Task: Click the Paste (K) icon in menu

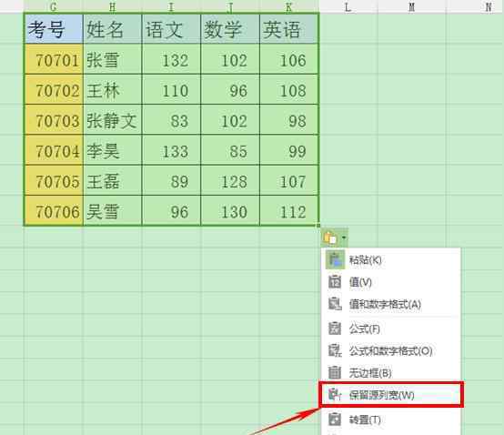Action: [335, 259]
